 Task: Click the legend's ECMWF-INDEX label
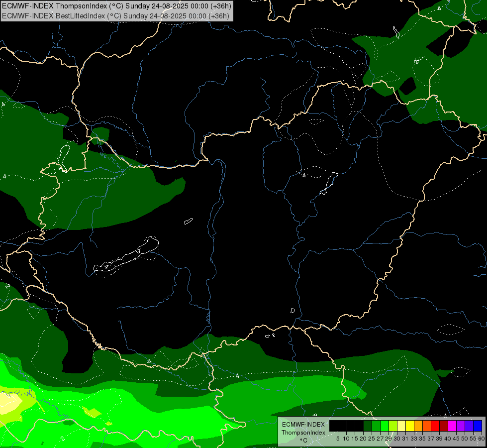[303, 425]
